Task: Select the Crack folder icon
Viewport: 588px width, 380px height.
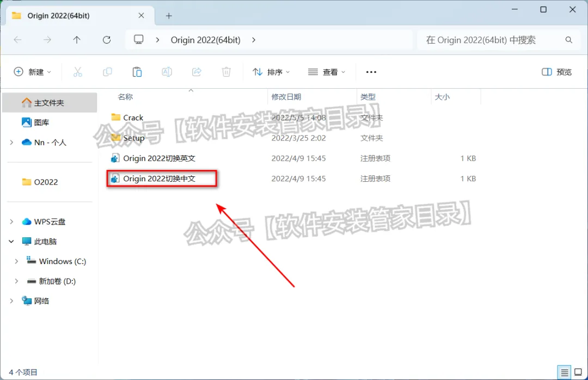Action: 116,117
